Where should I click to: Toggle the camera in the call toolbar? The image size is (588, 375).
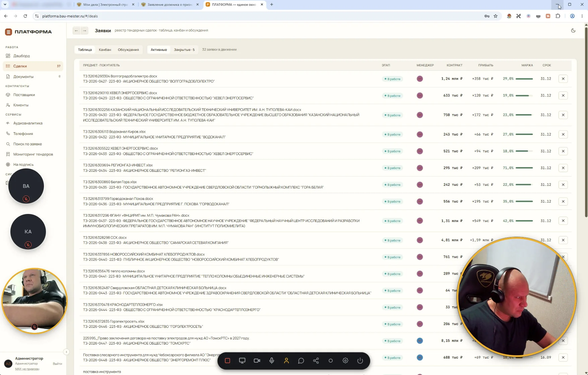257,361
